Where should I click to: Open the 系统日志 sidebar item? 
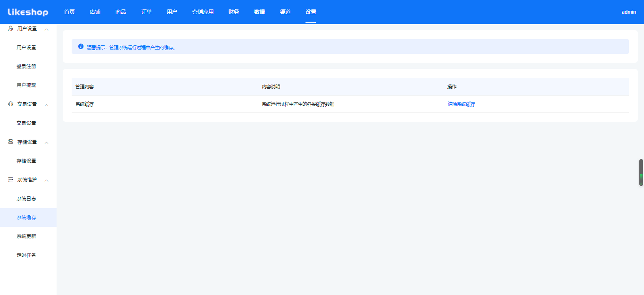click(x=28, y=199)
